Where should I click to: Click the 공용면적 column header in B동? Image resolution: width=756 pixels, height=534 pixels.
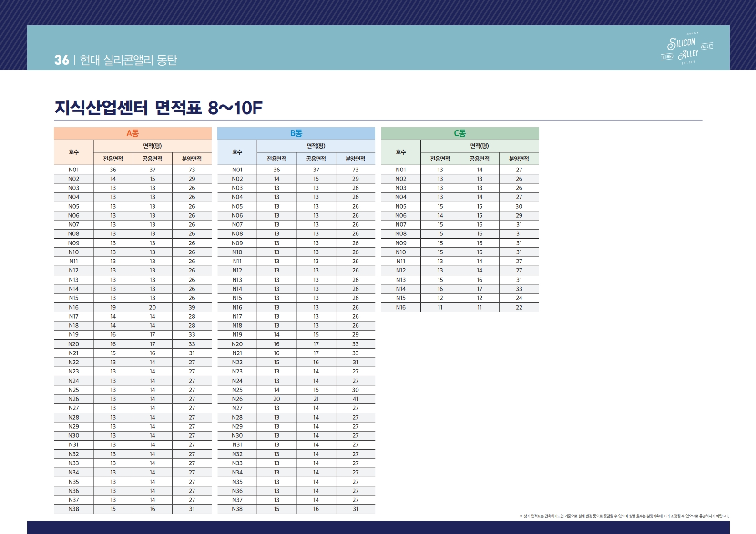(x=316, y=159)
